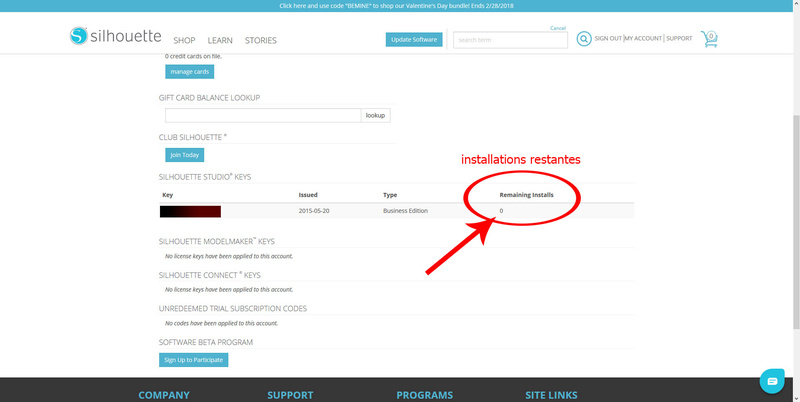Click SILHOUETTE MODELMAKER KEYS heading
This screenshot has height=402, width=800.
click(x=217, y=241)
